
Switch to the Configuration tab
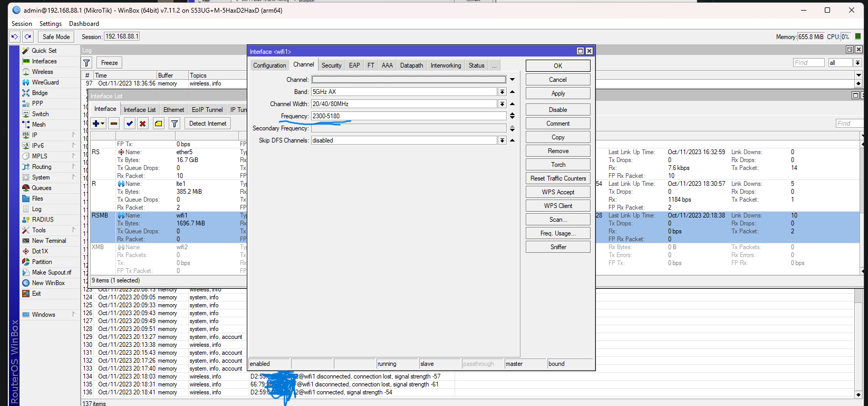pyautogui.click(x=269, y=65)
